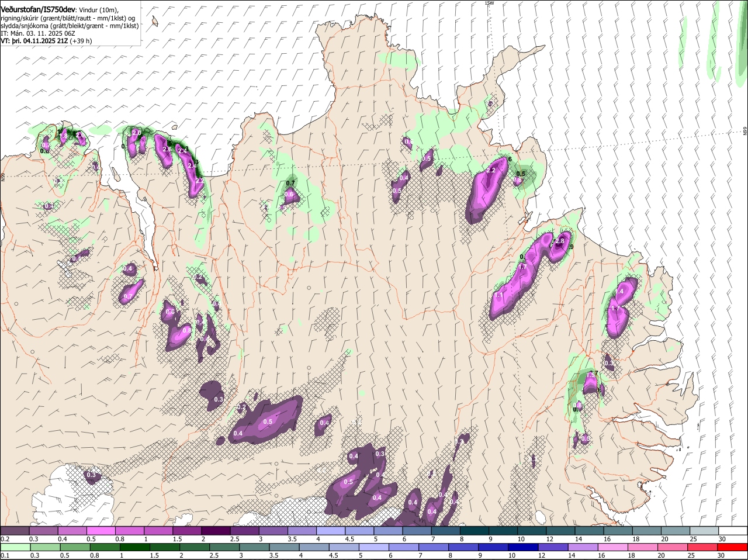Image resolution: width=748 pixels, height=560 pixels.
Task: Choose the pale green 0.1–0.3 rain swatch
Action: click(15, 547)
